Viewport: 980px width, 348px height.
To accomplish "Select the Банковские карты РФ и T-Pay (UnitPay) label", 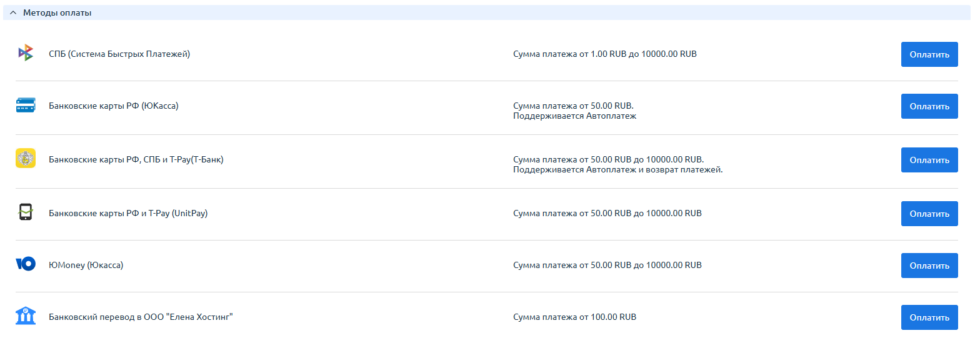I will pos(128,214).
